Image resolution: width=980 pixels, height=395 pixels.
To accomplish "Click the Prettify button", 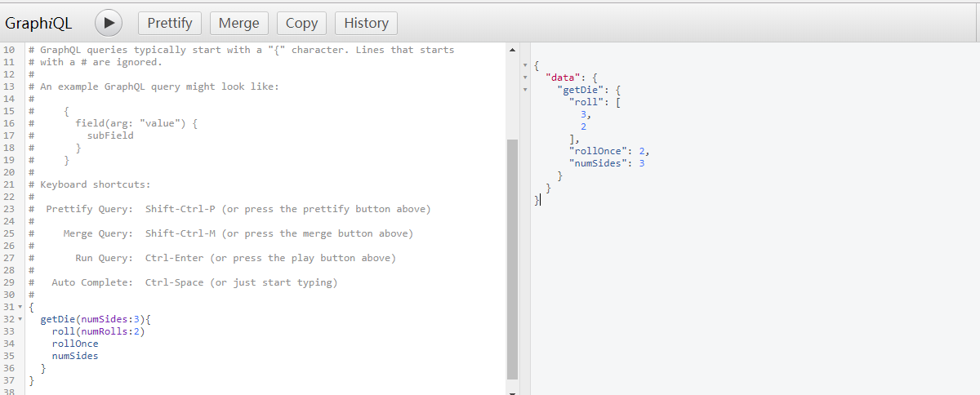I will tap(170, 23).
